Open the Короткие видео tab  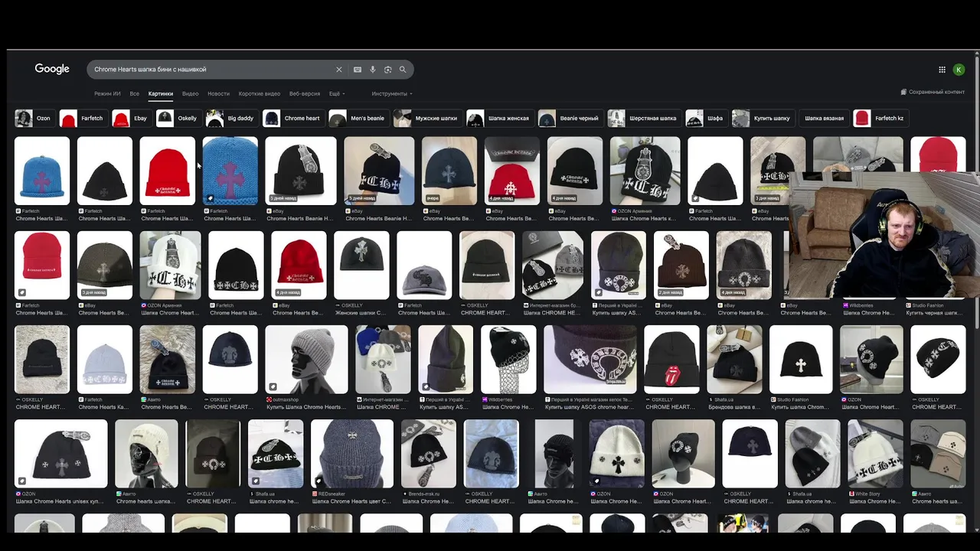[260, 93]
